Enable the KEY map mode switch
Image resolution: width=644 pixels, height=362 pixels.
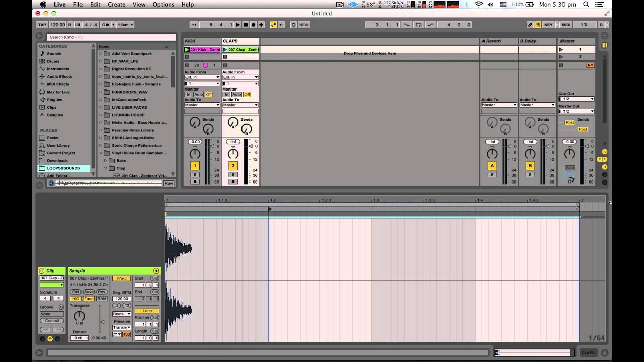(548, 25)
